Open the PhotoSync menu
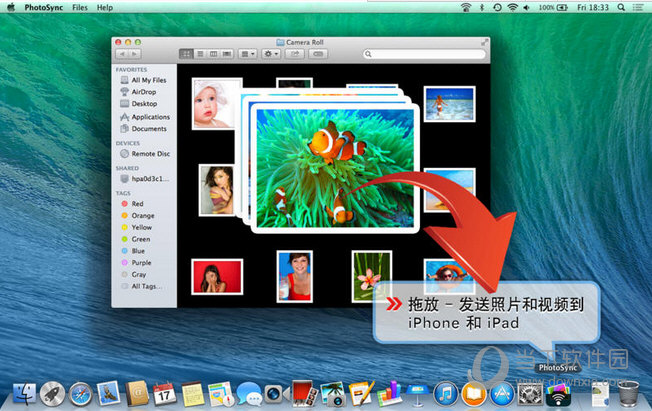652x411 pixels. pyautogui.click(x=44, y=7)
